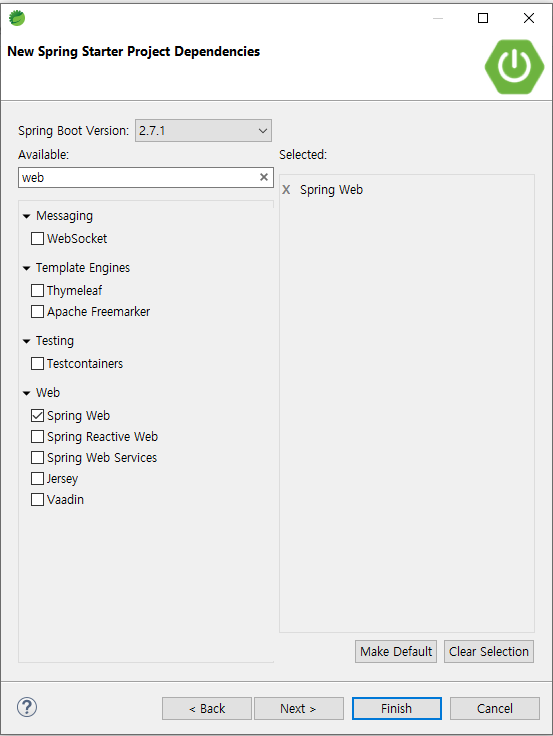This screenshot has width=553, height=736.
Task: Enable the Thymeleaf checkbox
Action: [37, 291]
